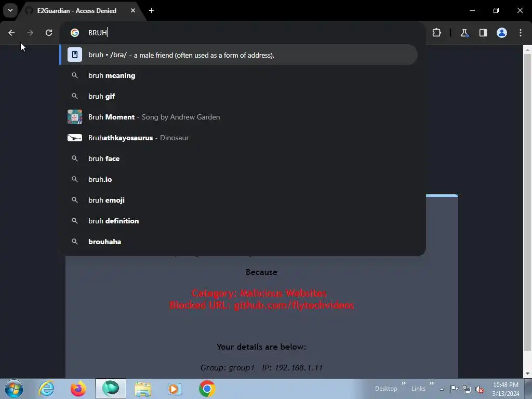
Task: Open Windows Explorer folder from taskbar
Action: click(x=143, y=389)
